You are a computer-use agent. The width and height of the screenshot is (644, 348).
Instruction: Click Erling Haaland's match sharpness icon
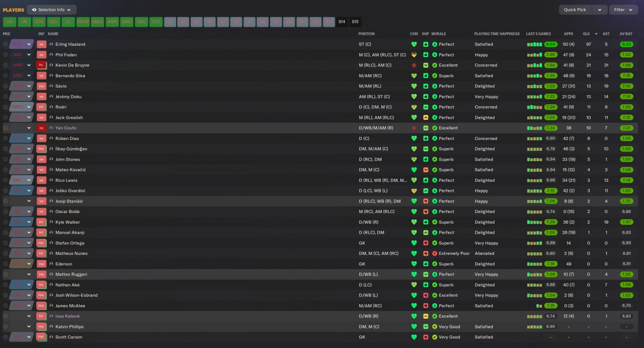(x=426, y=44)
